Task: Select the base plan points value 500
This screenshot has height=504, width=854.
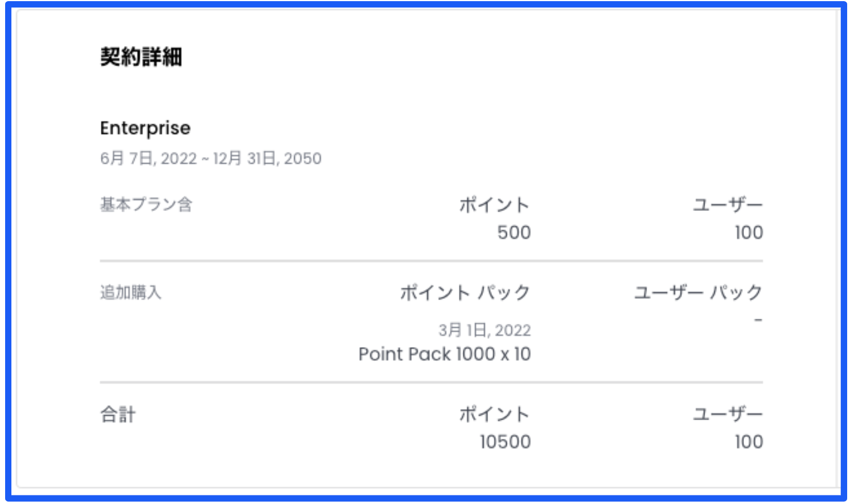Action: point(514,233)
